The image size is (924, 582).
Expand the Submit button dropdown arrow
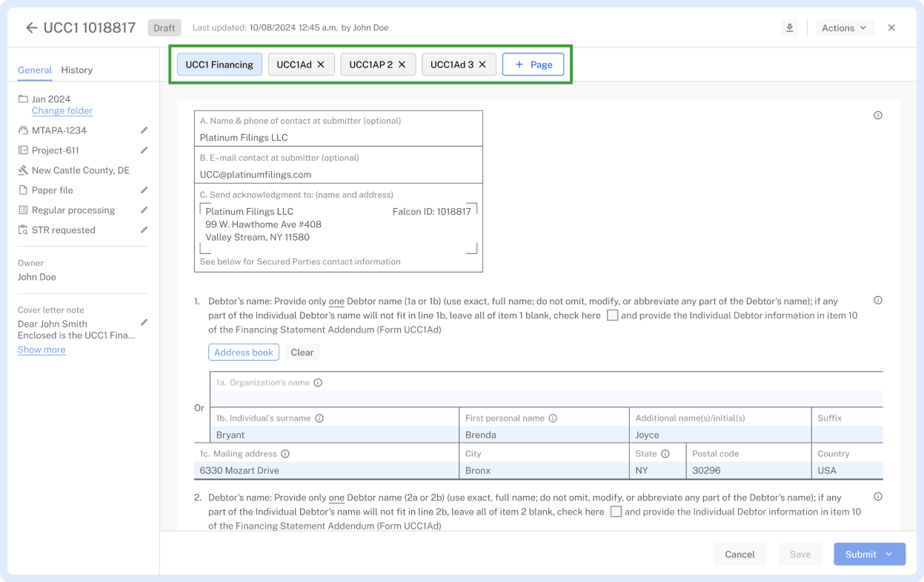(889, 554)
